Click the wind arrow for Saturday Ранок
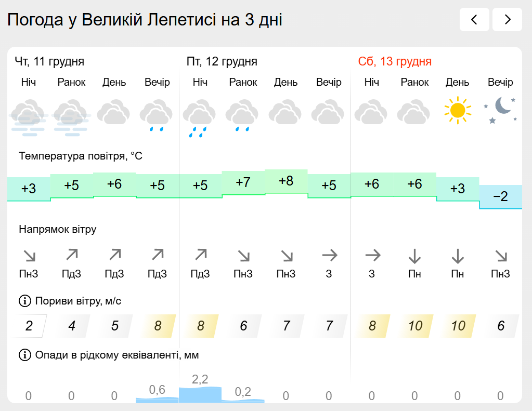532x411 pixels. (x=414, y=256)
